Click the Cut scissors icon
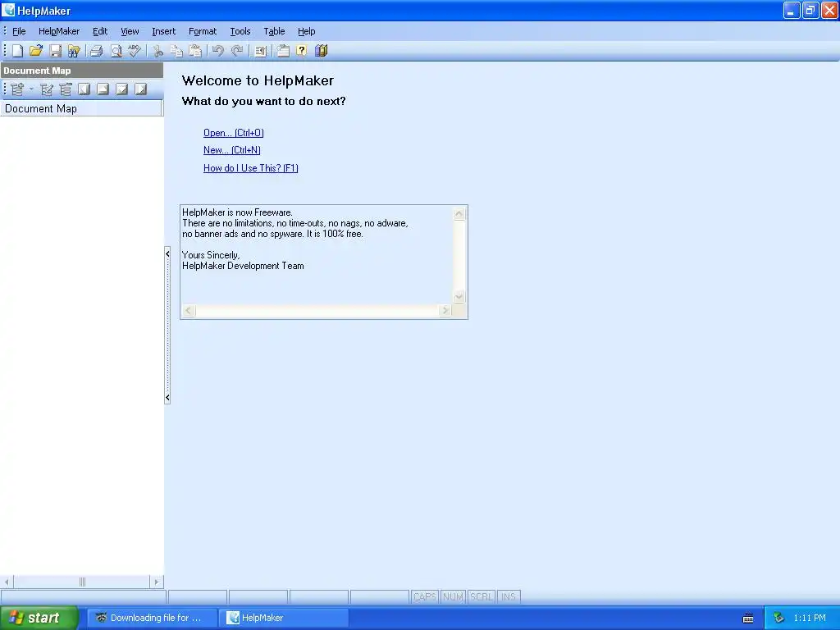 pos(157,51)
